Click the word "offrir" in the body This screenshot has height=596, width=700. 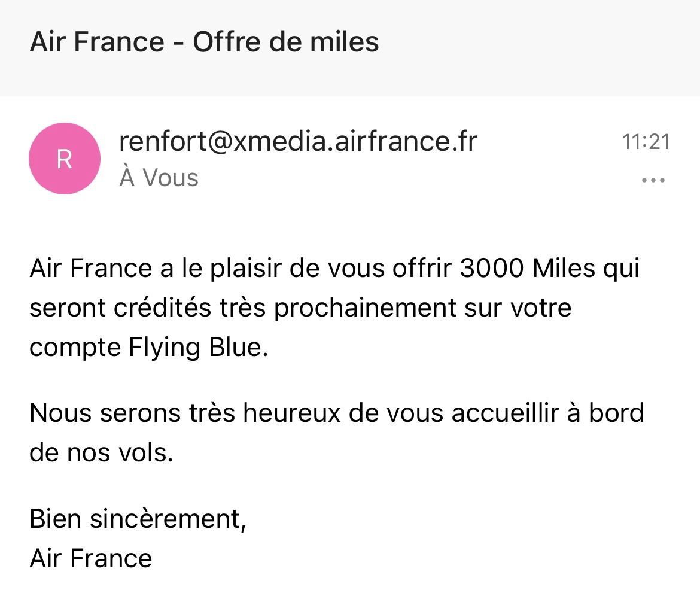tap(421, 269)
